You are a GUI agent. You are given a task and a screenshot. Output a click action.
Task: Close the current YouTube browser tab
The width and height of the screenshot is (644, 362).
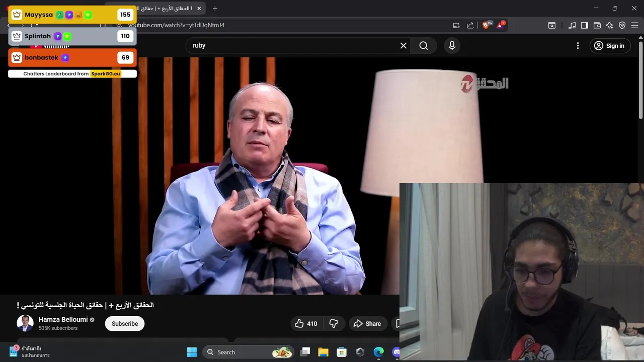point(199,9)
